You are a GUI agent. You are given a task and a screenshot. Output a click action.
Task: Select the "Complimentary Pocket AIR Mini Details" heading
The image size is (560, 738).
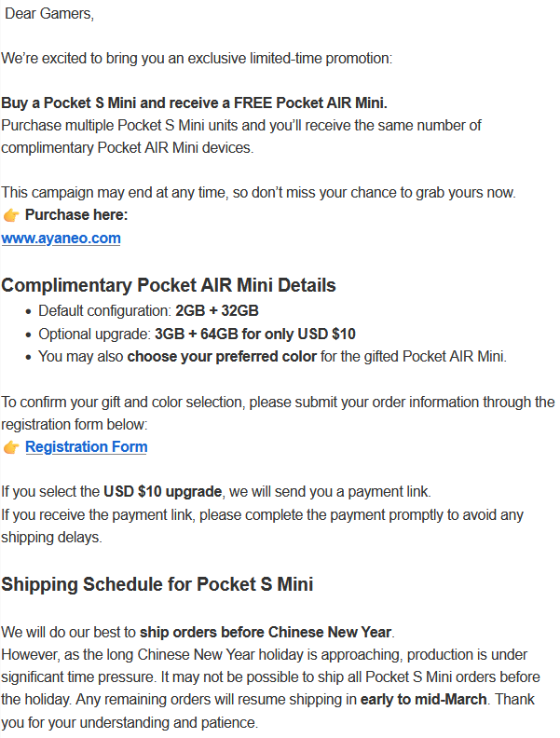click(169, 285)
